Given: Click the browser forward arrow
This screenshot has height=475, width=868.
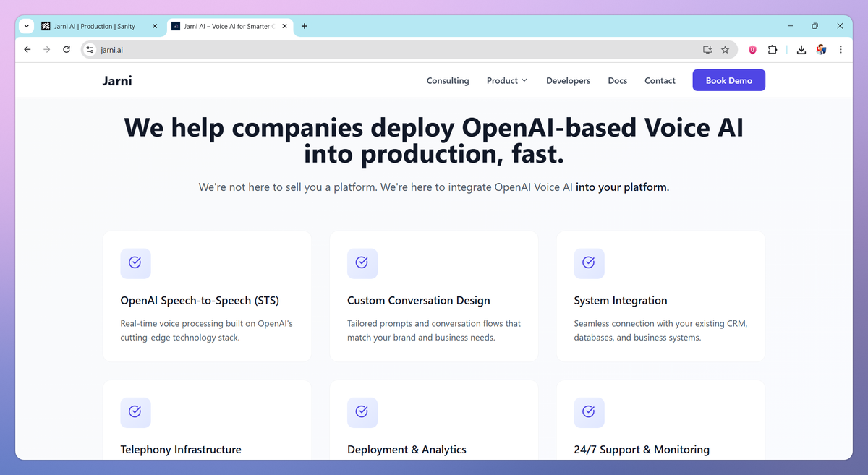Looking at the screenshot, I should 47,50.
